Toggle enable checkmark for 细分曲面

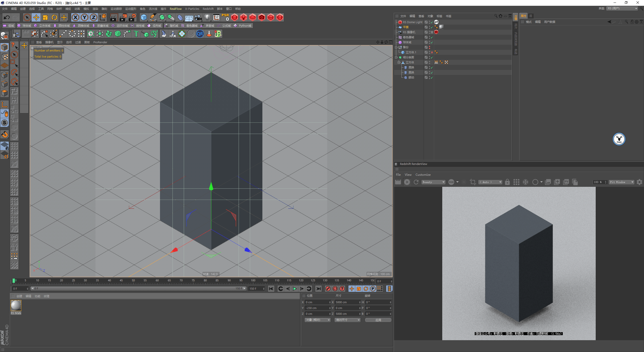coord(432,57)
